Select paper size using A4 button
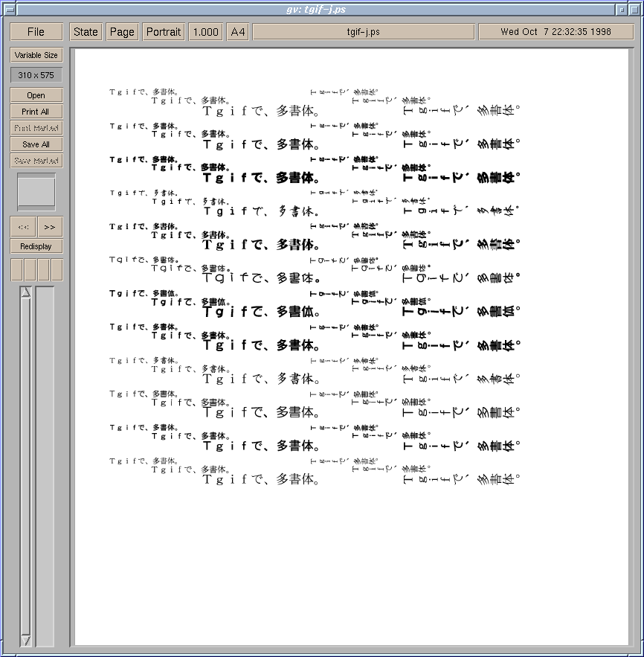The width and height of the screenshot is (644, 657). pyautogui.click(x=238, y=32)
